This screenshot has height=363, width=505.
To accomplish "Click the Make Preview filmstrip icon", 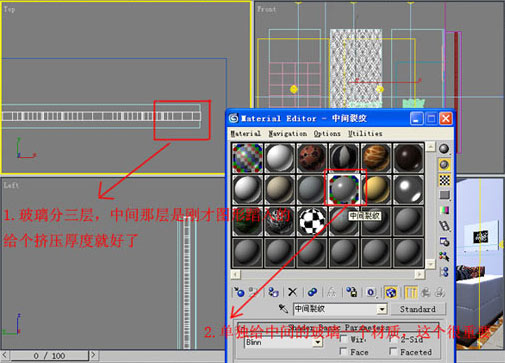I will point(444,226).
